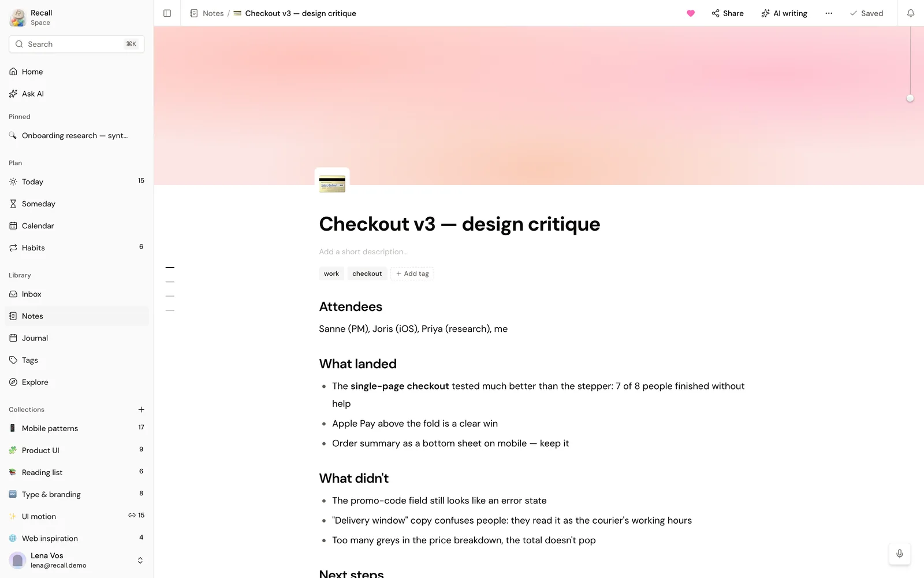This screenshot has width=924, height=578.
Task: Add a tag to the note
Action: point(412,274)
